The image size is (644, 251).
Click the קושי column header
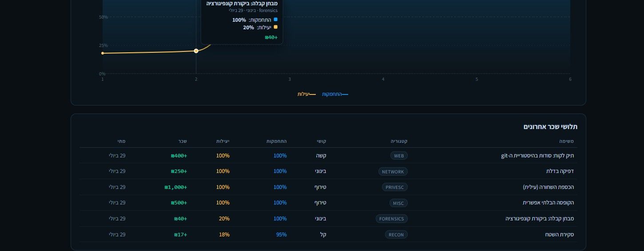coord(322,141)
